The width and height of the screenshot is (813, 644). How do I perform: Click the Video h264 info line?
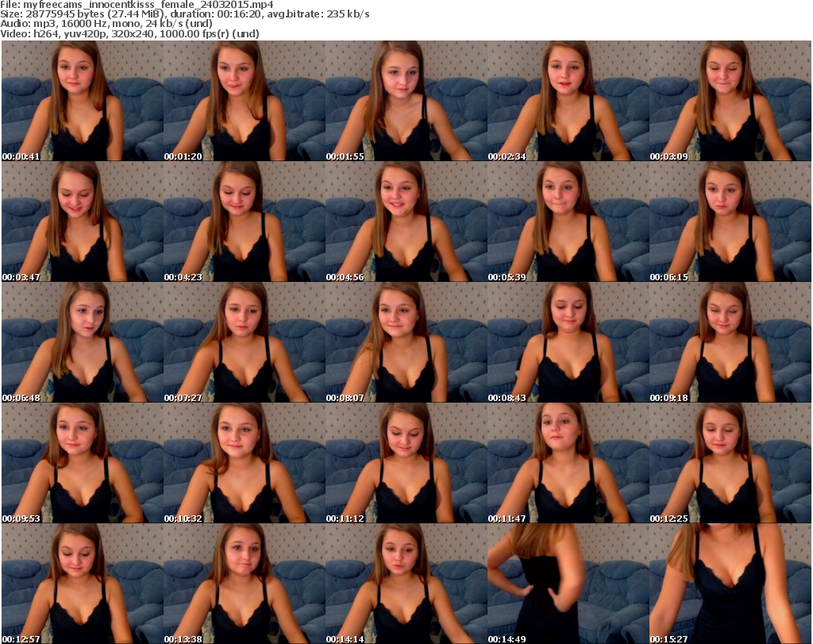point(129,33)
